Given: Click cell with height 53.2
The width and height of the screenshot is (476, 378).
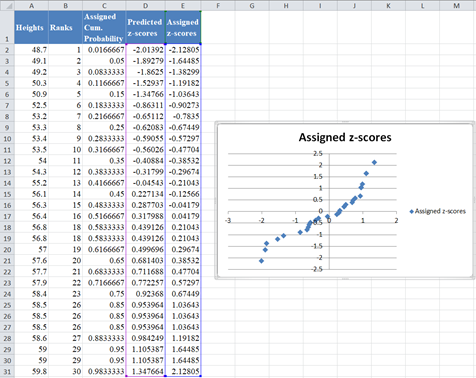Looking at the screenshot, I should point(31,116).
